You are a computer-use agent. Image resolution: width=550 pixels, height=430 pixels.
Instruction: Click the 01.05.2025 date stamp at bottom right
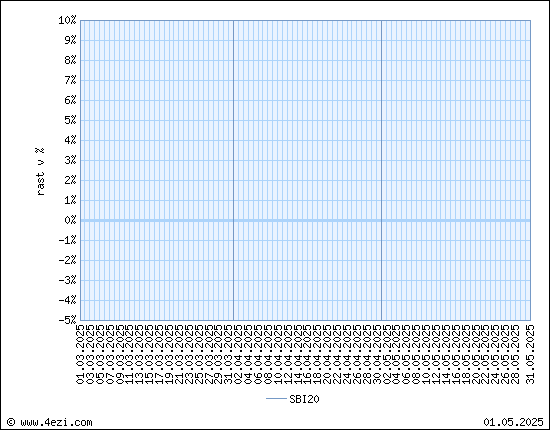513,422
